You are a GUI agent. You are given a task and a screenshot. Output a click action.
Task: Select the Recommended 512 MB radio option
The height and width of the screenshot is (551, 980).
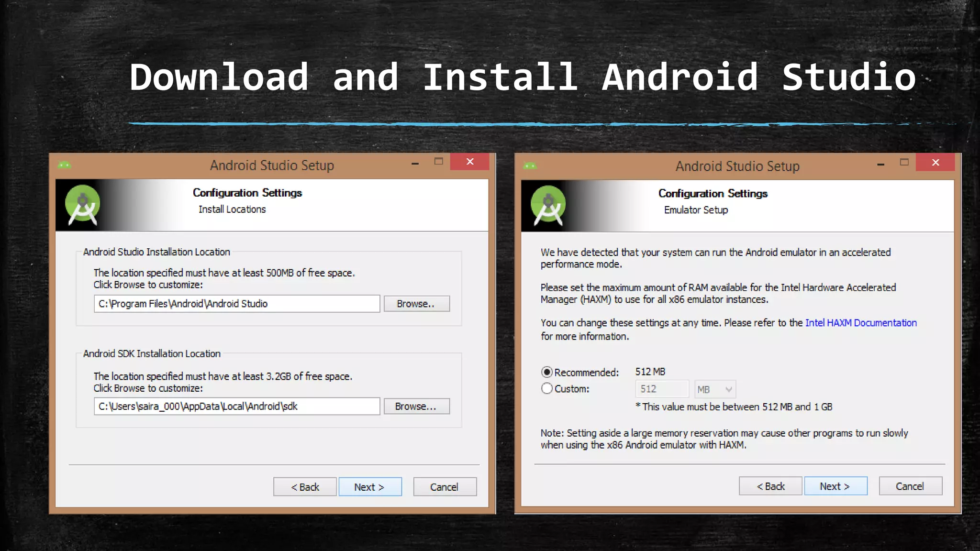pyautogui.click(x=546, y=372)
